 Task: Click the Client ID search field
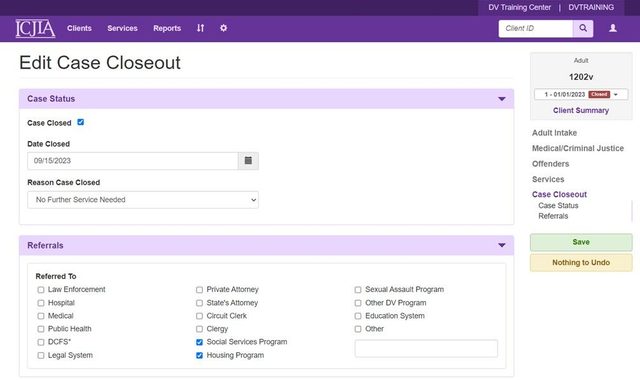tap(536, 29)
